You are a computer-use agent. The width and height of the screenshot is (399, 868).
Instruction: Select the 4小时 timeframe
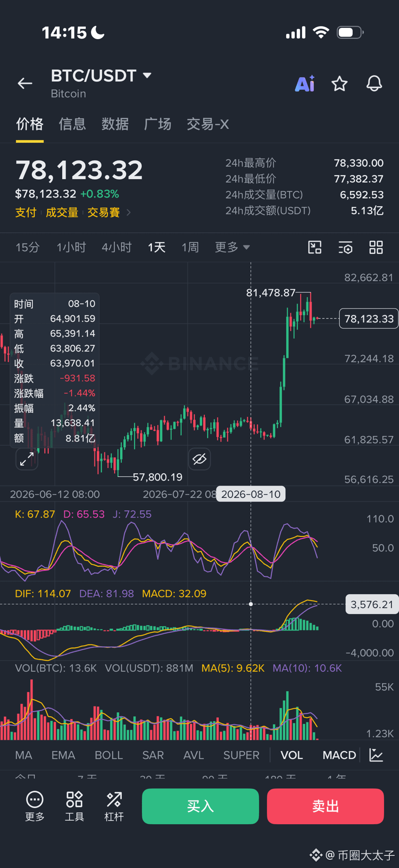tap(117, 247)
